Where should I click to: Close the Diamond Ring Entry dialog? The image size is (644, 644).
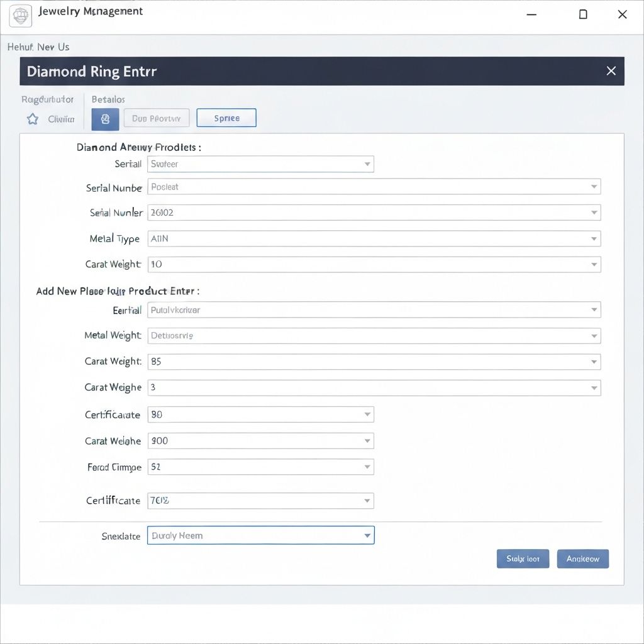(x=611, y=71)
